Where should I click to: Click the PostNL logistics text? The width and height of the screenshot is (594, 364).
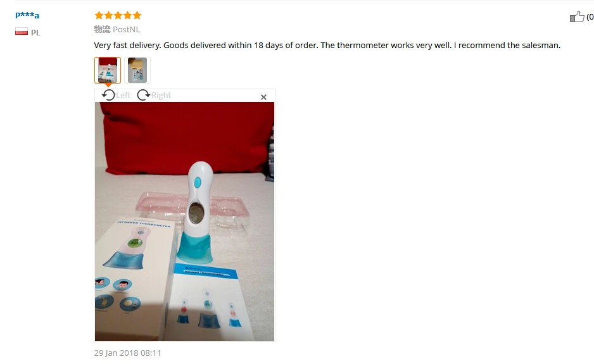pos(126,30)
